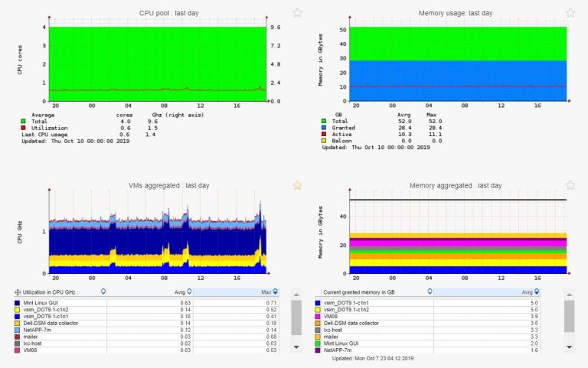The height and width of the screenshot is (368, 588).
Task: Click scroll down arrow of CPU table
Action: pyautogui.click(x=296, y=347)
